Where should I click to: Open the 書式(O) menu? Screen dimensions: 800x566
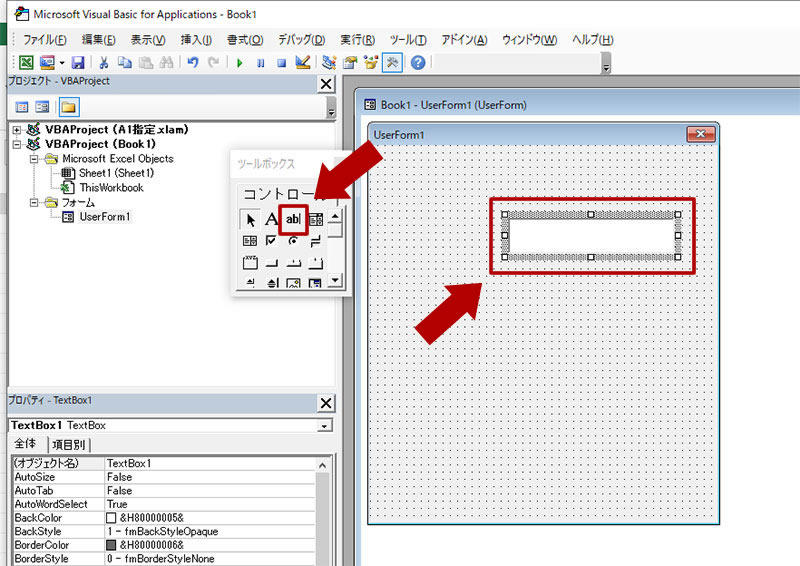click(x=245, y=40)
